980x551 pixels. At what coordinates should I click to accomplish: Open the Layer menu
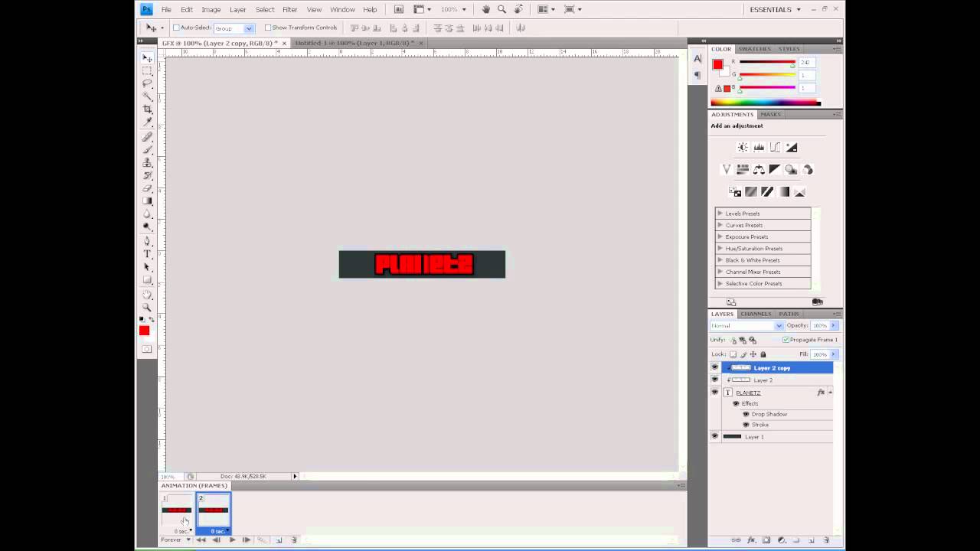237,9
